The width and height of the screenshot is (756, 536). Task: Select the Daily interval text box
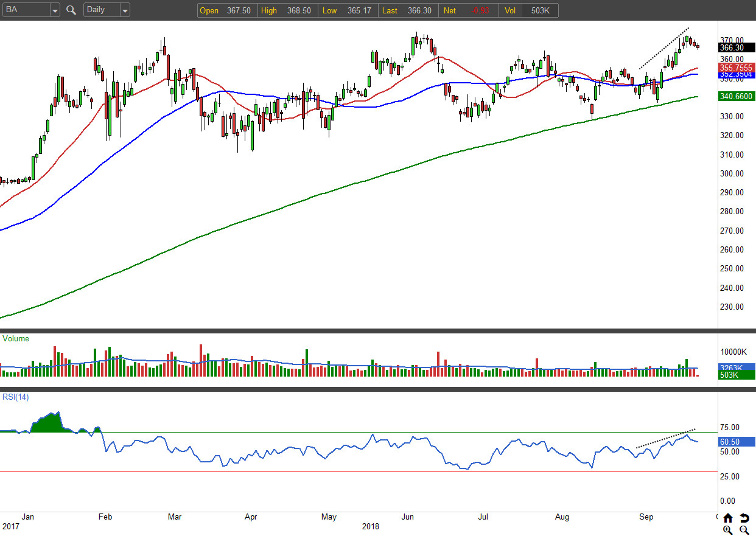(x=101, y=10)
